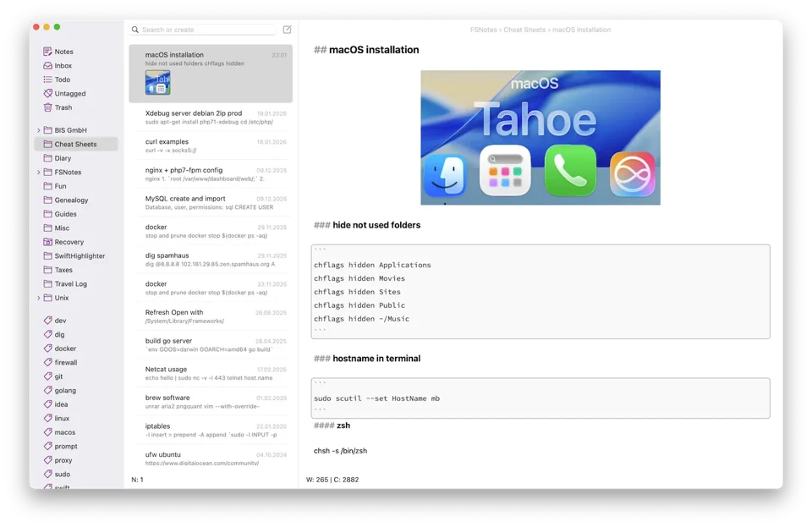
Task: Click Cheat Sheets in the breadcrumb path
Action: [524, 30]
